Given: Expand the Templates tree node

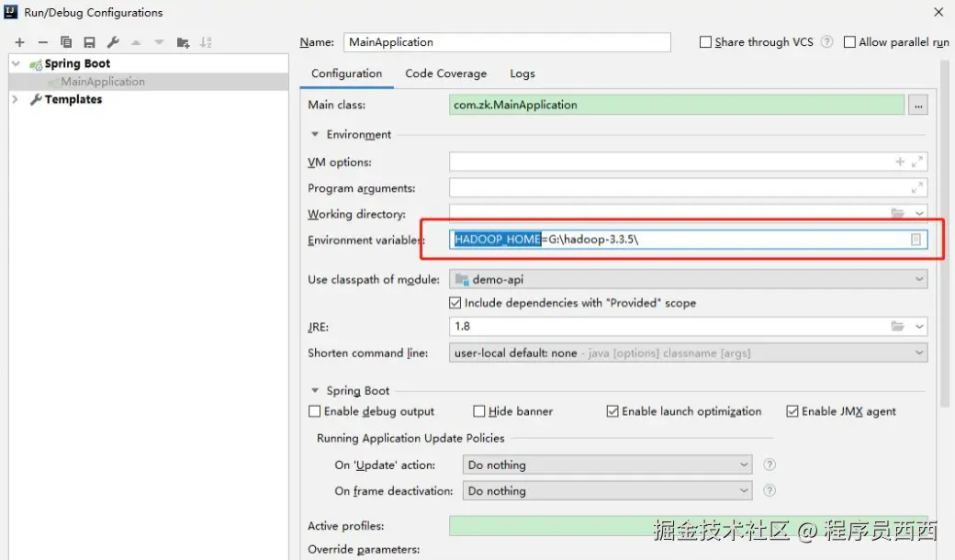Looking at the screenshot, I should 16,99.
